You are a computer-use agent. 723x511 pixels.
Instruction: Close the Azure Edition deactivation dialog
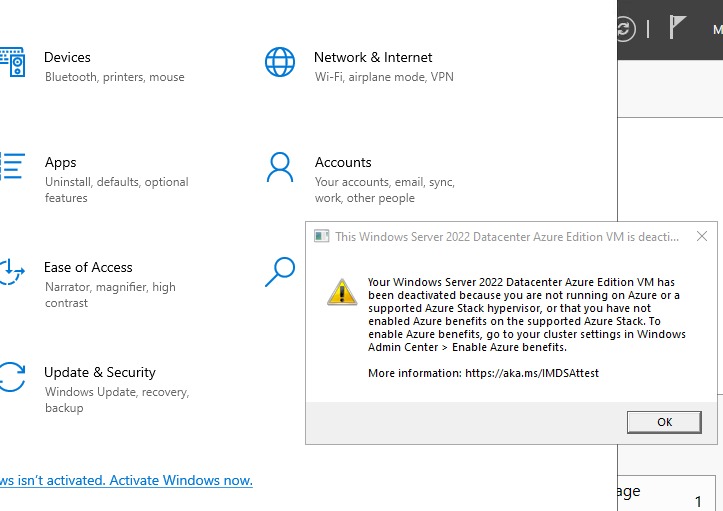click(701, 237)
